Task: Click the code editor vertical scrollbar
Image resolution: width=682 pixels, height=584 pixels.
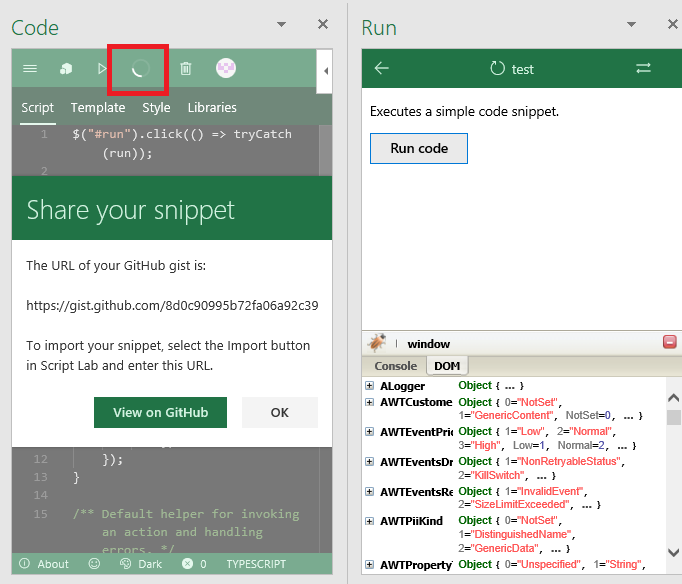Action: pyautogui.click(x=325, y=150)
